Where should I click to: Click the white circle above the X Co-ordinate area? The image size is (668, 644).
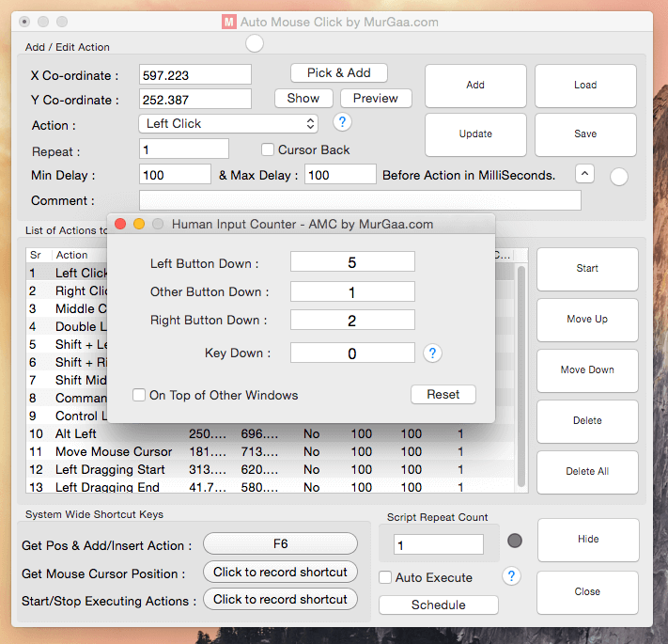(255, 43)
